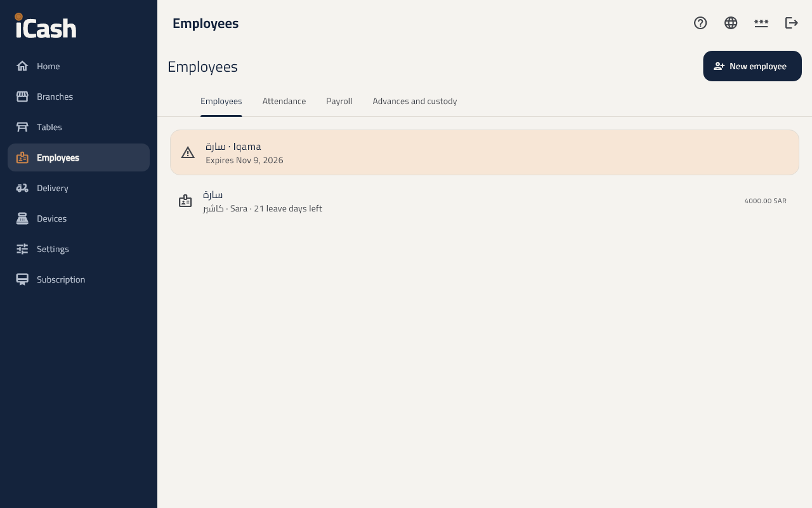The width and height of the screenshot is (812, 508).
Task: Open Subscription in the sidebar
Action: (79, 279)
